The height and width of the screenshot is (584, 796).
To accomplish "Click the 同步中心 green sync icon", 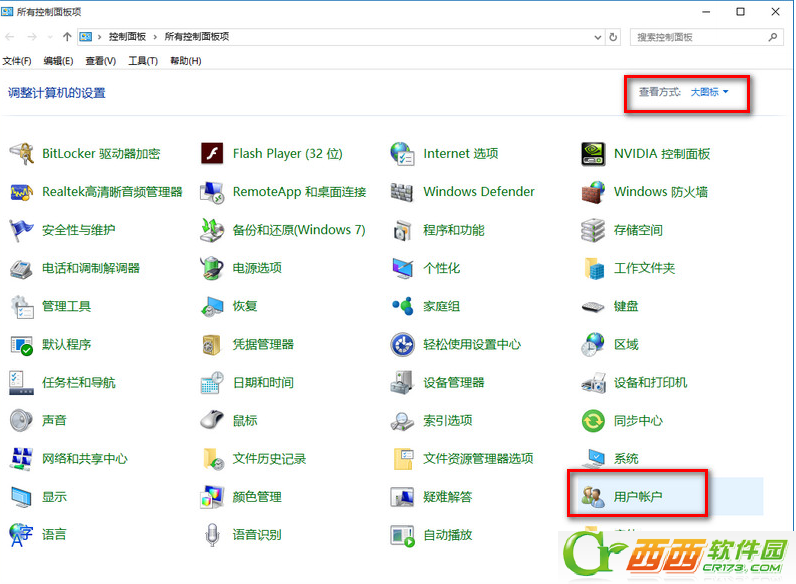I will pos(593,421).
